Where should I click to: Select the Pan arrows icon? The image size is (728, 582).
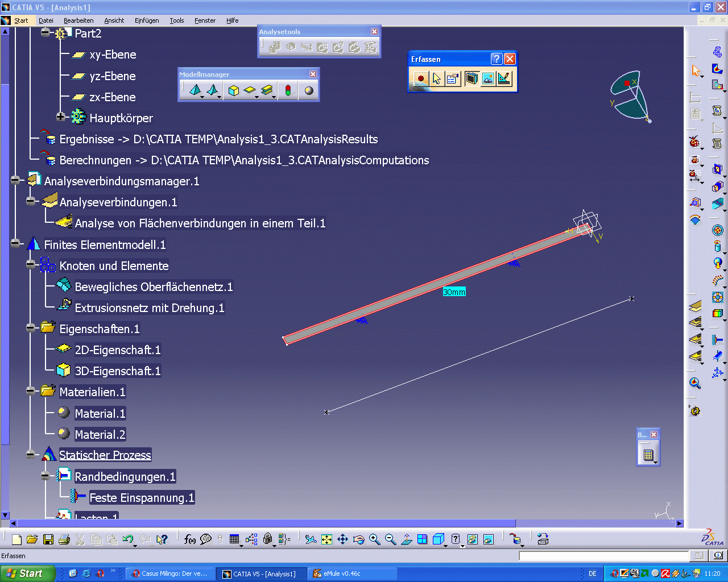pos(342,539)
